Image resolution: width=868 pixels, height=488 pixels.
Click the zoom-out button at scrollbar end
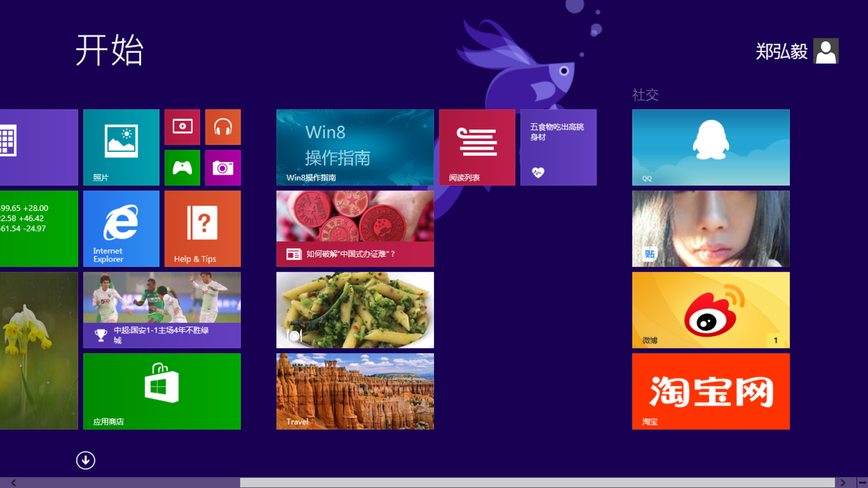click(861, 483)
